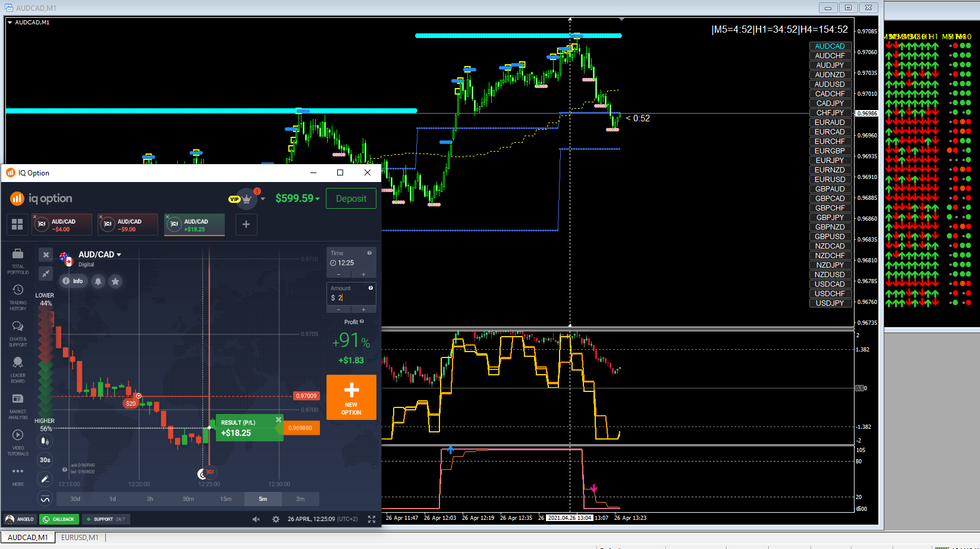Open Trading History in the sidebar
Screen dimensions: 980x549
click(x=18, y=297)
